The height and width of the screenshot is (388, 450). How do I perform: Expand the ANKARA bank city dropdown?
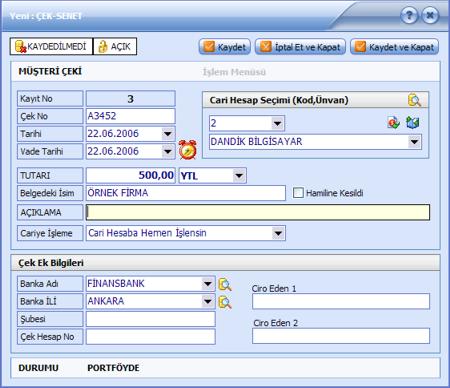pos(208,302)
